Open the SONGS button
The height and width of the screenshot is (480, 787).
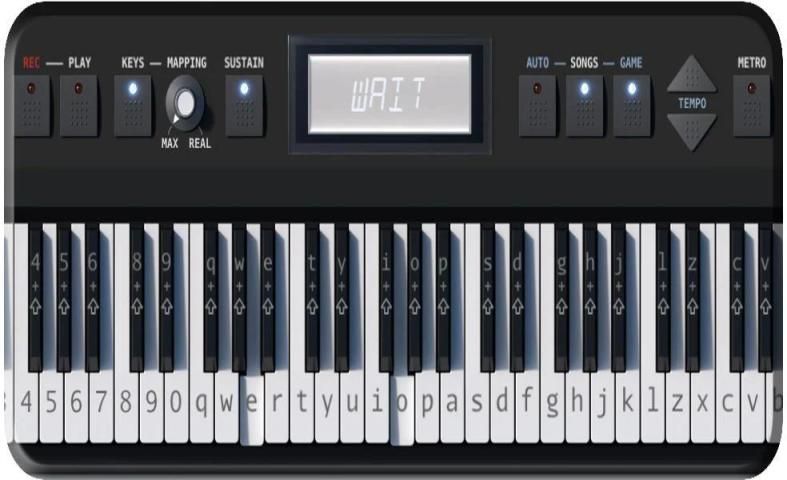[584, 104]
